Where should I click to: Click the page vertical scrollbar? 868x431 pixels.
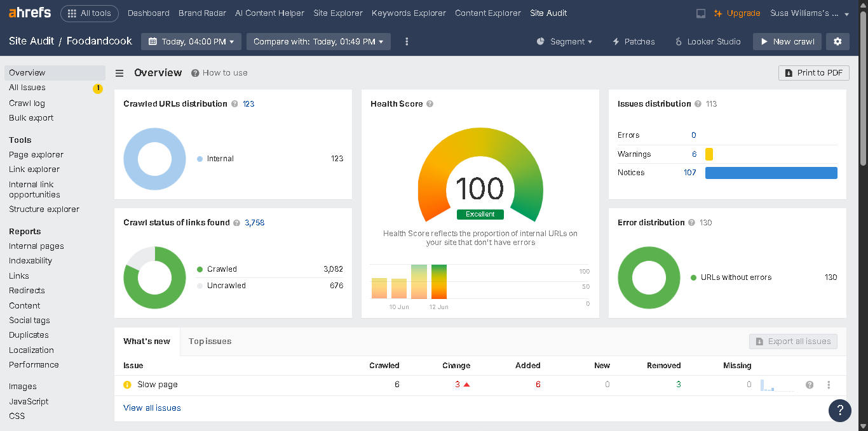[863, 89]
